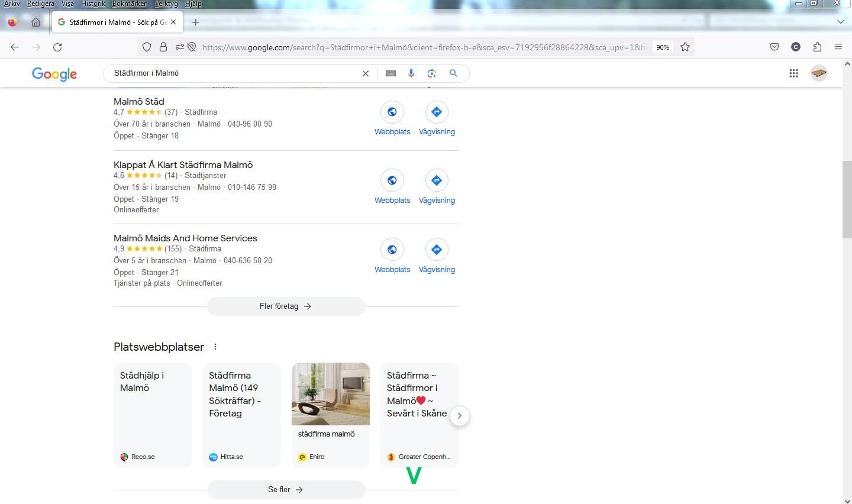The width and height of the screenshot is (852, 504).
Task: Open the Firefox home page icon
Action: coord(35,22)
